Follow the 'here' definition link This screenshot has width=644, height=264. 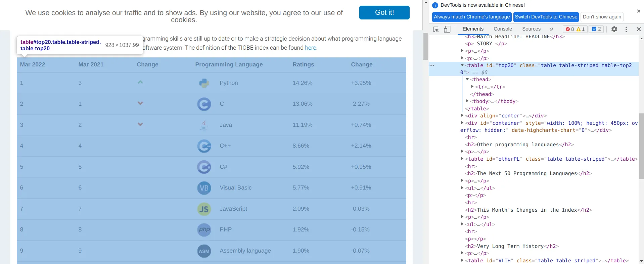310,48
